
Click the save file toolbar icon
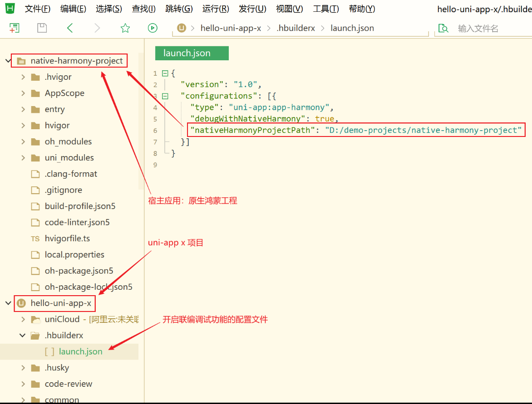click(x=42, y=28)
